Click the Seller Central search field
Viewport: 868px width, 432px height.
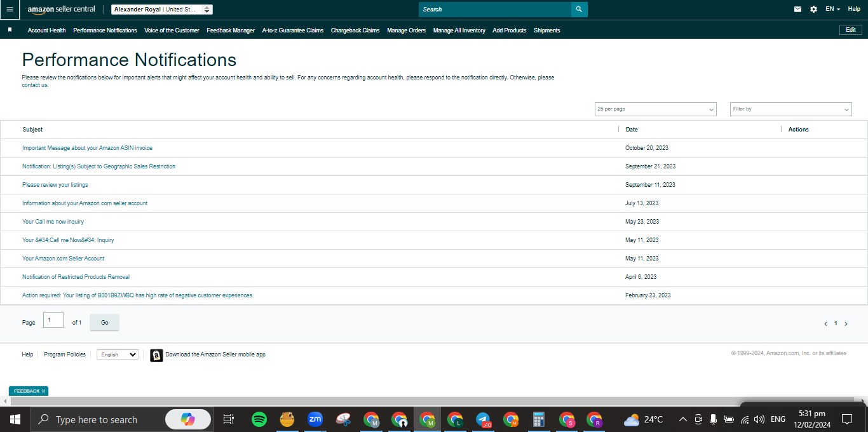click(x=495, y=10)
